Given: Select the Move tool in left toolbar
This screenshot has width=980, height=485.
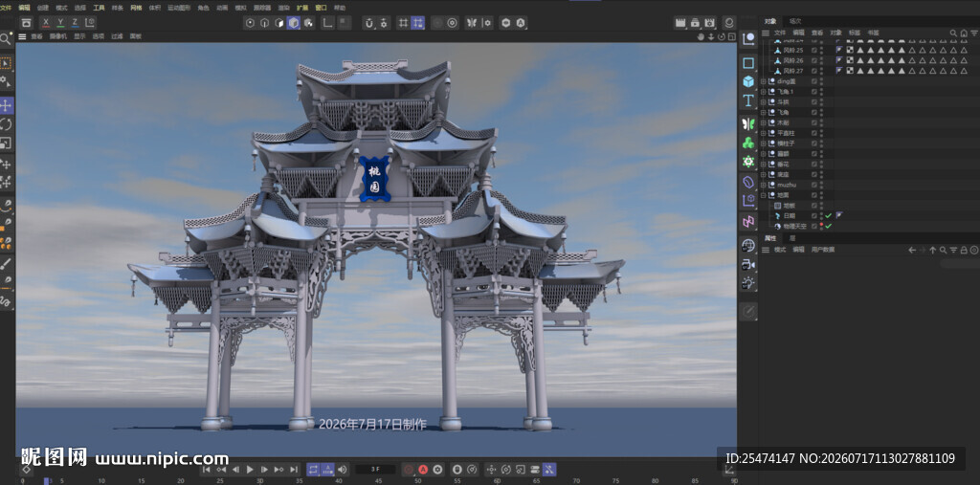Looking at the screenshot, I should tap(6, 105).
